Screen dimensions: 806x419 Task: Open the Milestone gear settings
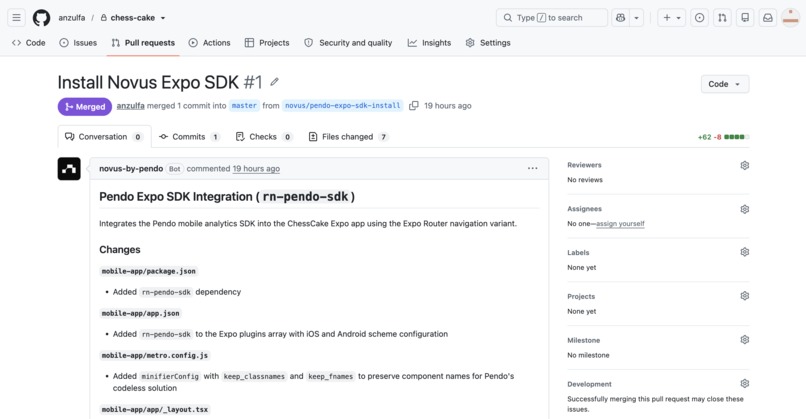pos(744,339)
